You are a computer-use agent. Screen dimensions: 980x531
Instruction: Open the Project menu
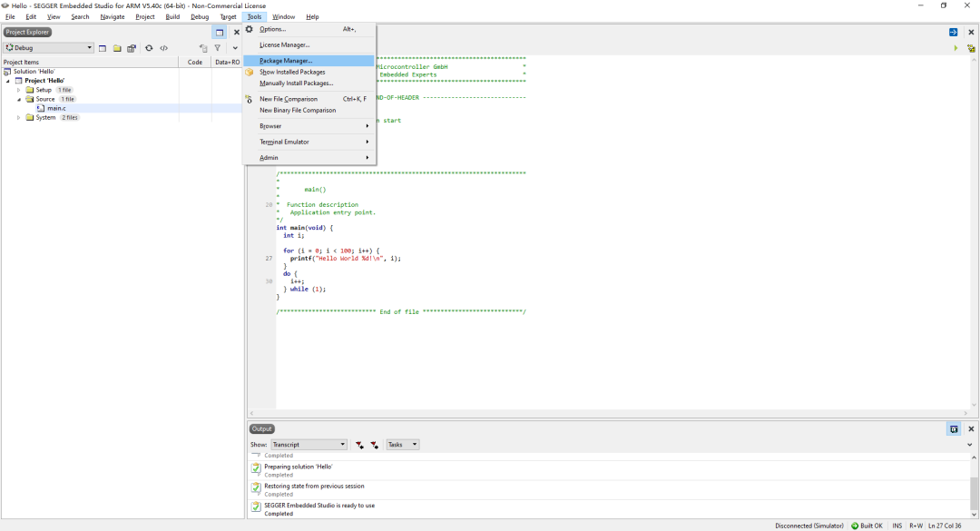tap(145, 17)
